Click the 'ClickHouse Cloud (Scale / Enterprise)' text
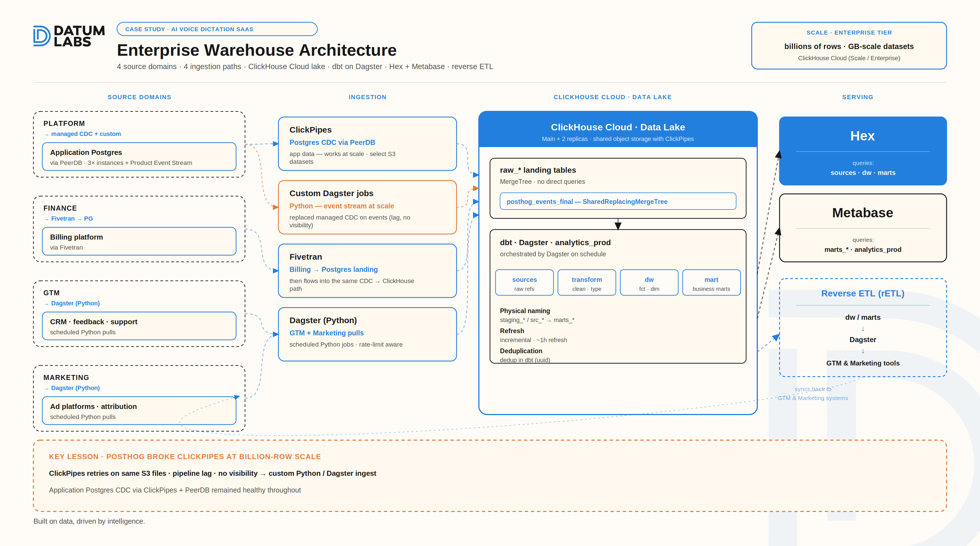Viewport: 980px width, 546px height. click(849, 58)
